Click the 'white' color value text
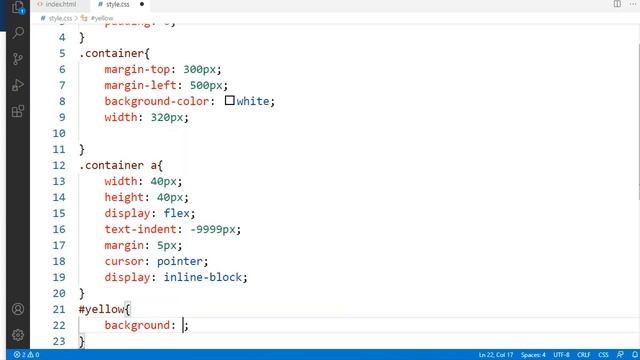640x360 pixels. 253,101
